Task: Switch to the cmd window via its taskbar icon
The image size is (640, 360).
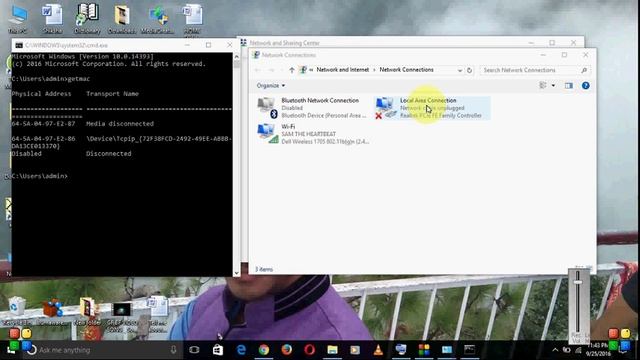Action: tap(469, 350)
